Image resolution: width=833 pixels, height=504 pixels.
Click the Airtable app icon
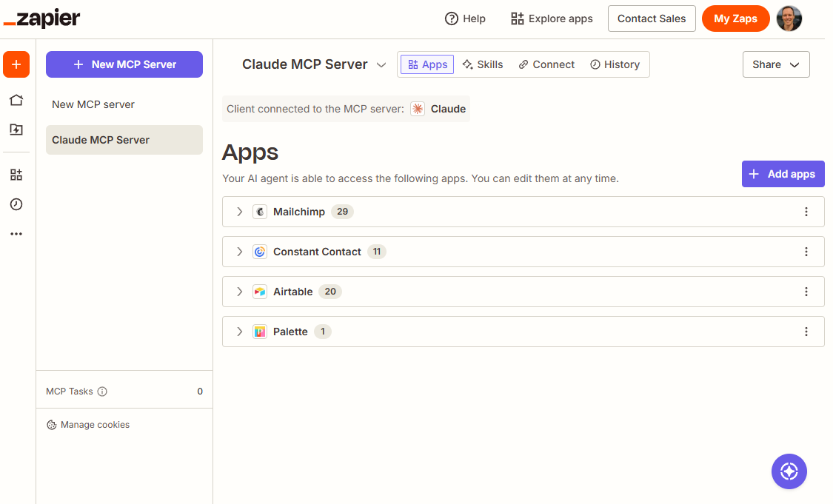260,292
